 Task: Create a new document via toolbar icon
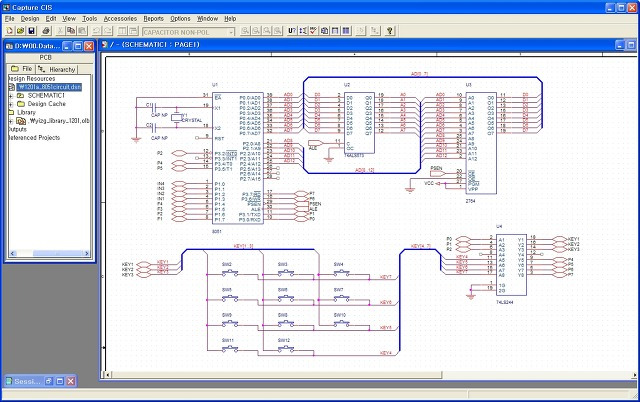click(x=9, y=31)
